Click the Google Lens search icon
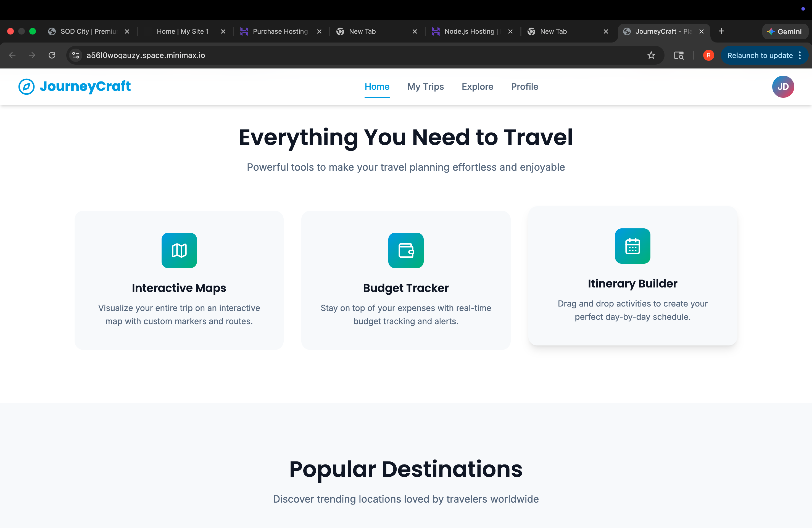 (679, 55)
